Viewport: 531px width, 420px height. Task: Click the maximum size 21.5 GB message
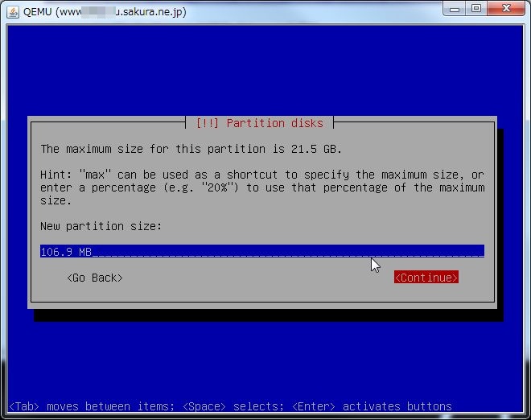(191, 149)
